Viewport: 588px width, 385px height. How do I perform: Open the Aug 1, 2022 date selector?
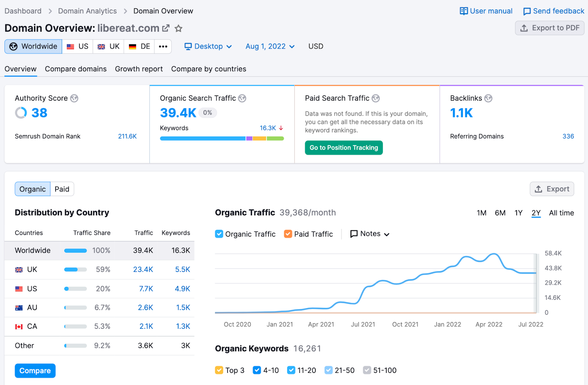point(269,46)
